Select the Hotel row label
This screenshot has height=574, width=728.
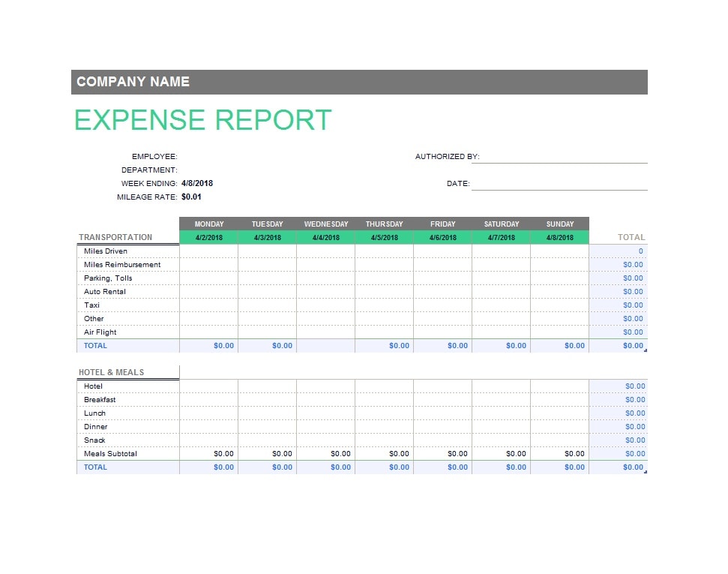[93, 386]
